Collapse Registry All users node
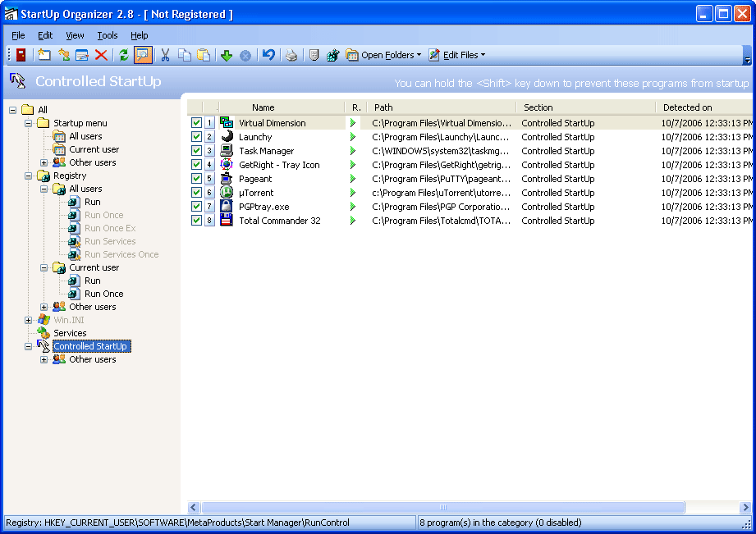Image resolution: width=756 pixels, height=534 pixels. pyautogui.click(x=44, y=189)
